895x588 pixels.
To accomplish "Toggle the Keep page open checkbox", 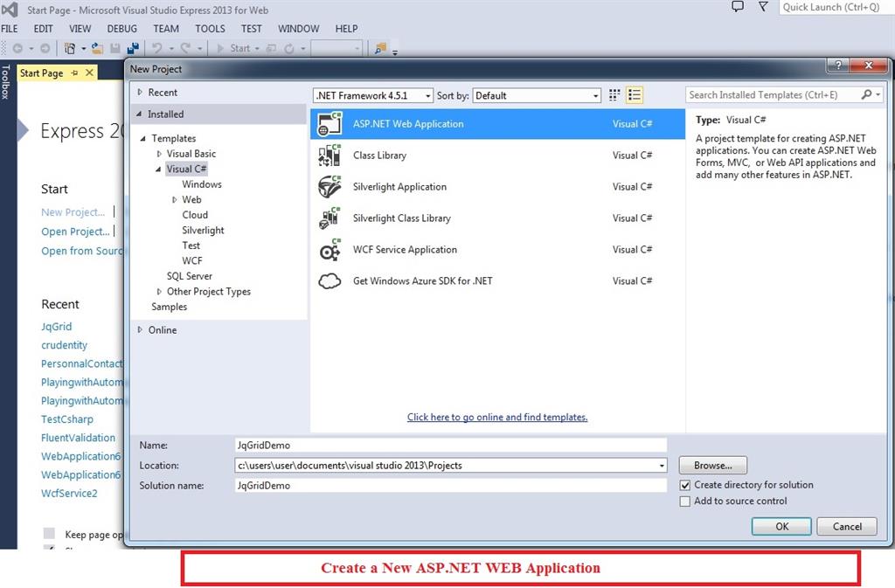I will [x=50, y=534].
